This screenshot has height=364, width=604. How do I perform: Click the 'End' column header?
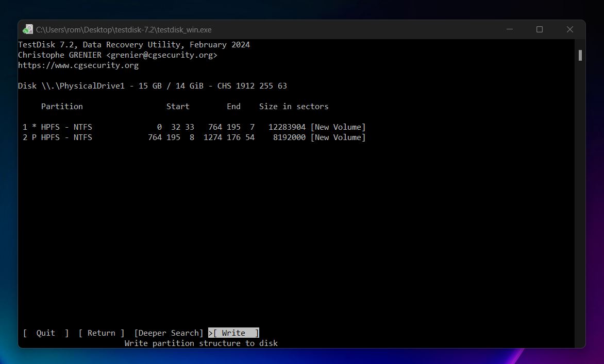click(x=234, y=107)
